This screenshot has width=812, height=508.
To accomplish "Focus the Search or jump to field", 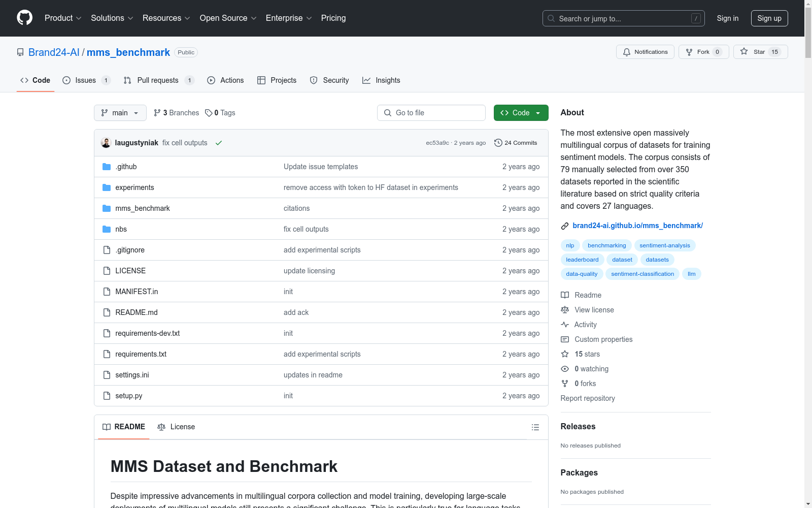I will (x=624, y=18).
